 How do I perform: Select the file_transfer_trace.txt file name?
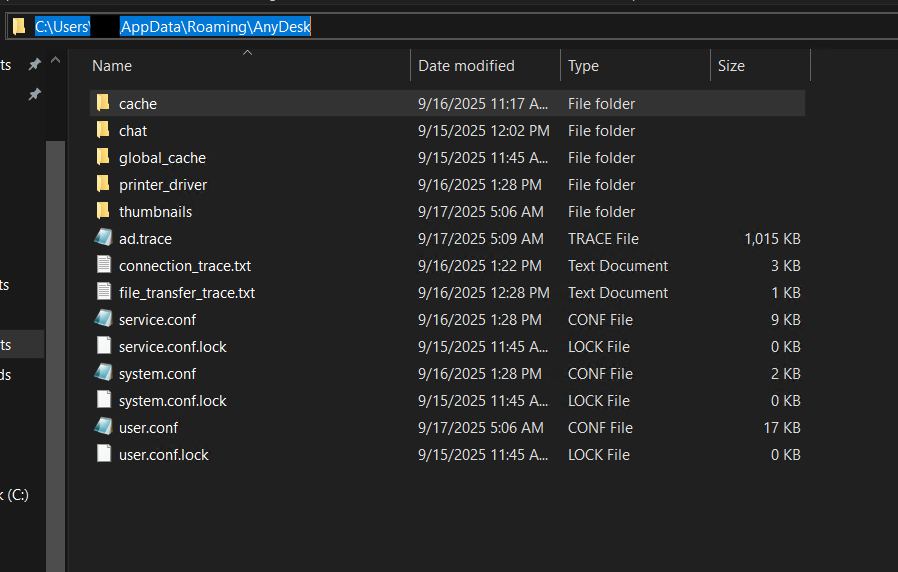click(x=187, y=293)
